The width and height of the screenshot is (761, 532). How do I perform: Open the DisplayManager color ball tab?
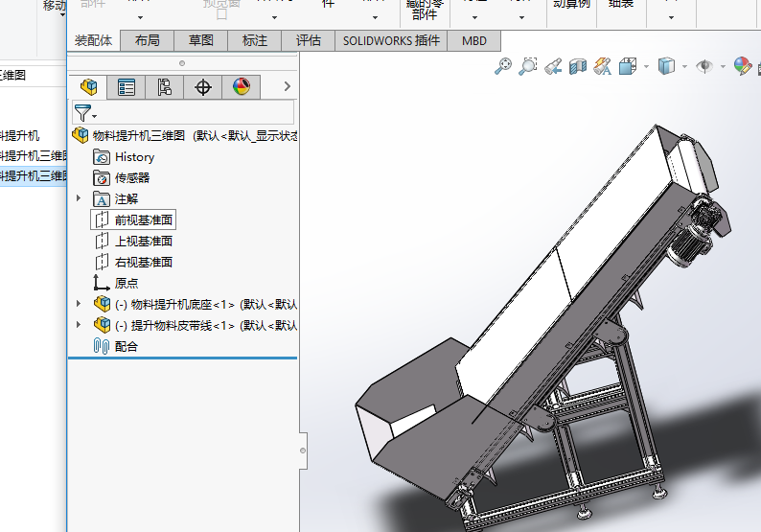[x=241, y=87]
